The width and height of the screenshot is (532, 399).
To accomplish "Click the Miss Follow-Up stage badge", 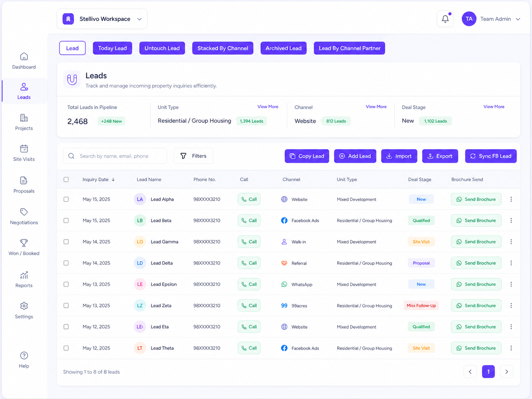I will point(421,306).
